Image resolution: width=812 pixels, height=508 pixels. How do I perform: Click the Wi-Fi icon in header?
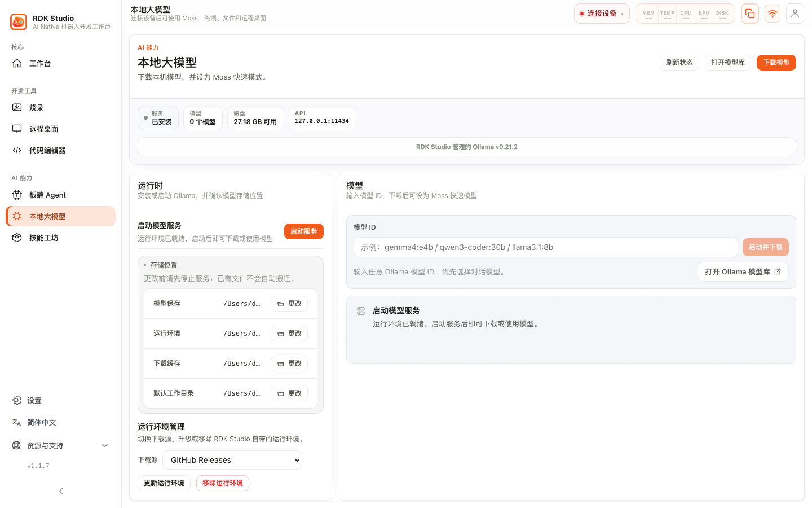click(x=773, y=14)
